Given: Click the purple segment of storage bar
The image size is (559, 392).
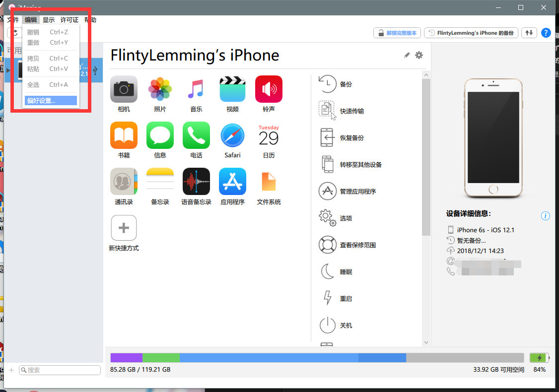Looking at the screenshot, I should 126,358.
